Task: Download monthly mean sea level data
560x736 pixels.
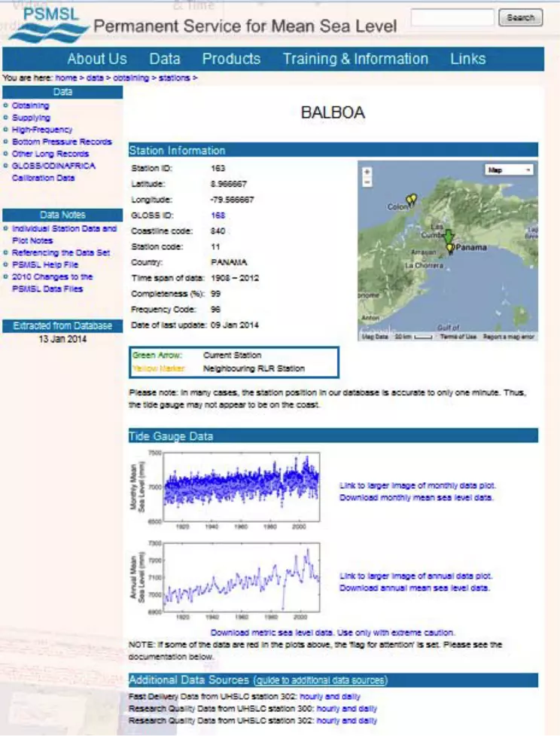Action: 416,497
